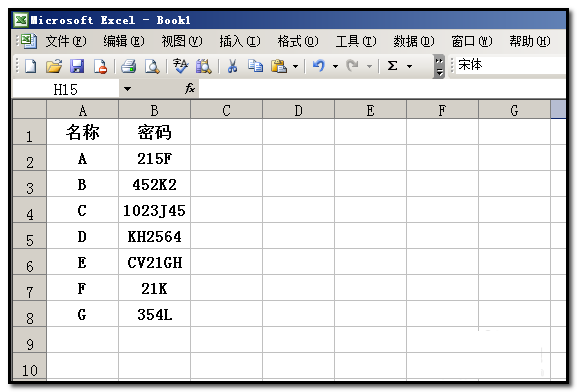The height and width of the screenshot is (392, 577).
Task: Click the Excel title bar application icon
Action: point(21,20)
